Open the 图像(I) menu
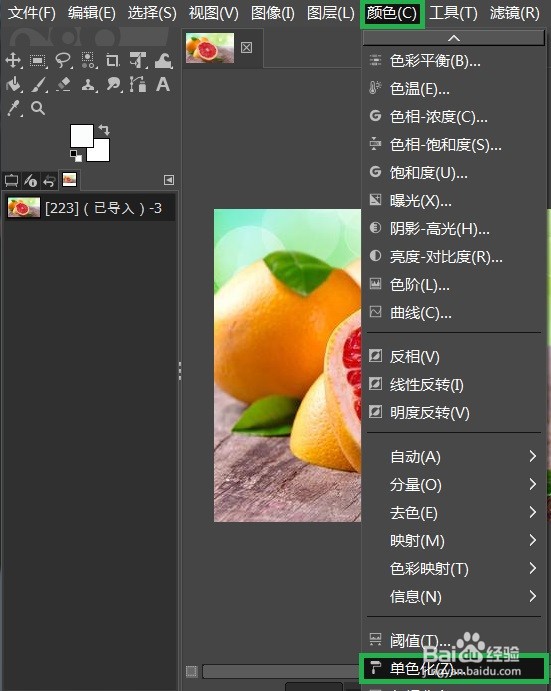The image size is (551, 691). click(272, 13)
